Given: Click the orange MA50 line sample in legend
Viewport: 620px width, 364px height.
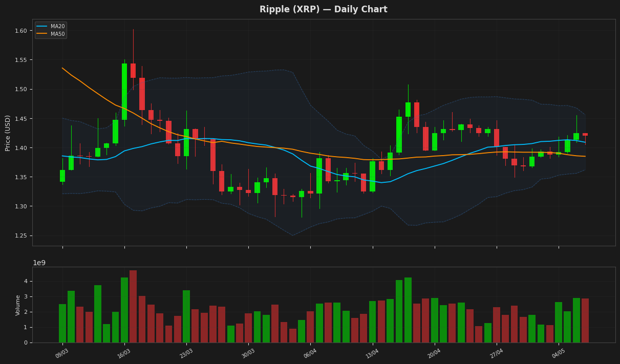Looking at the screenshot, I should click(42, 34).
